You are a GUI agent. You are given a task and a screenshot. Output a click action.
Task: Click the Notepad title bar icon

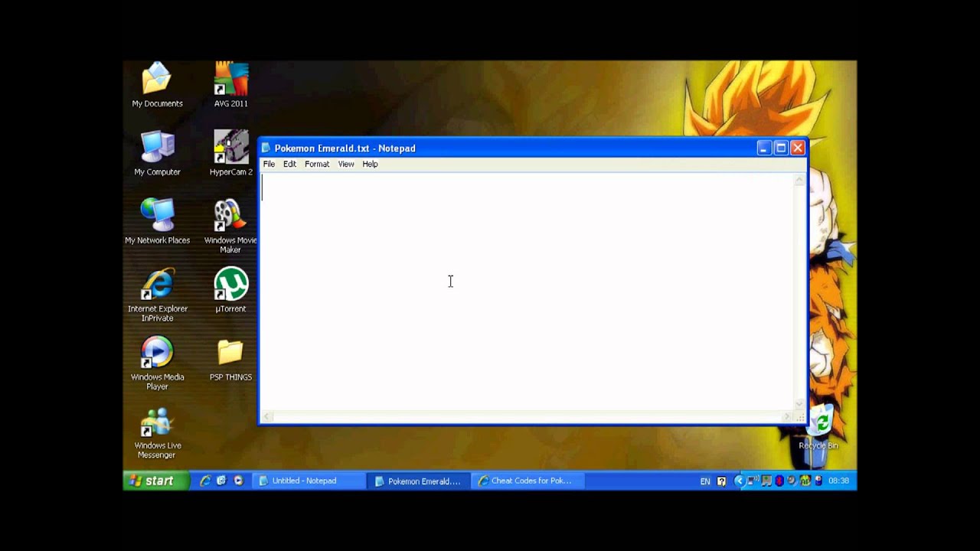coord(266,148)
